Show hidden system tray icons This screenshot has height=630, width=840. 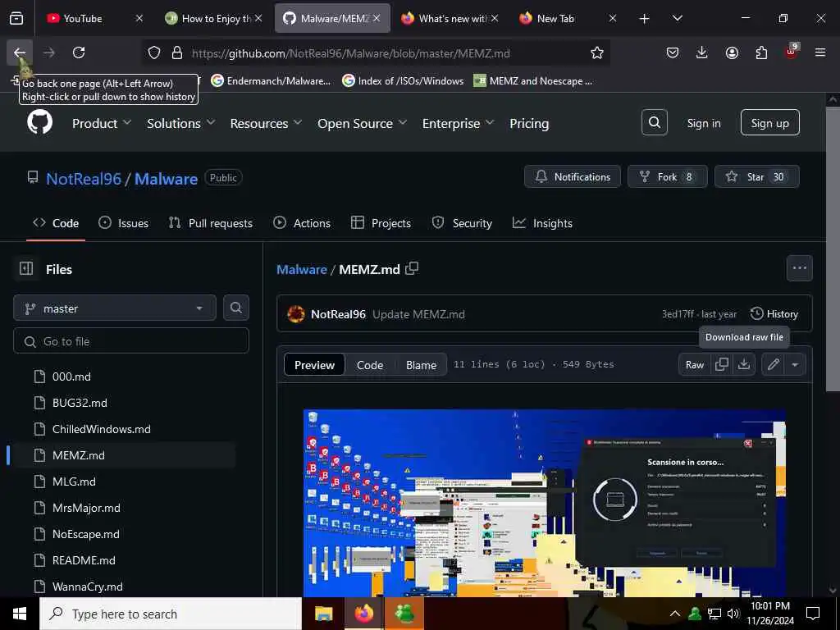675,614
